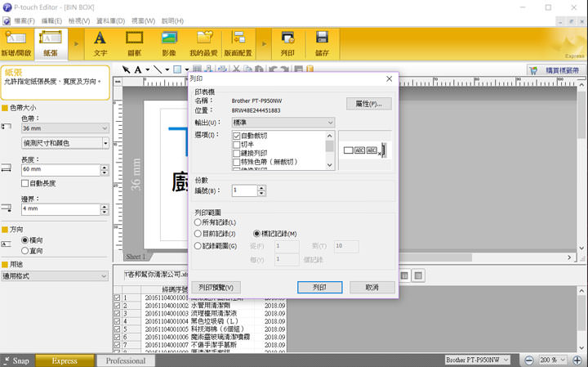Click the 列印 (Print) ribbon icon

pos(287,44)
